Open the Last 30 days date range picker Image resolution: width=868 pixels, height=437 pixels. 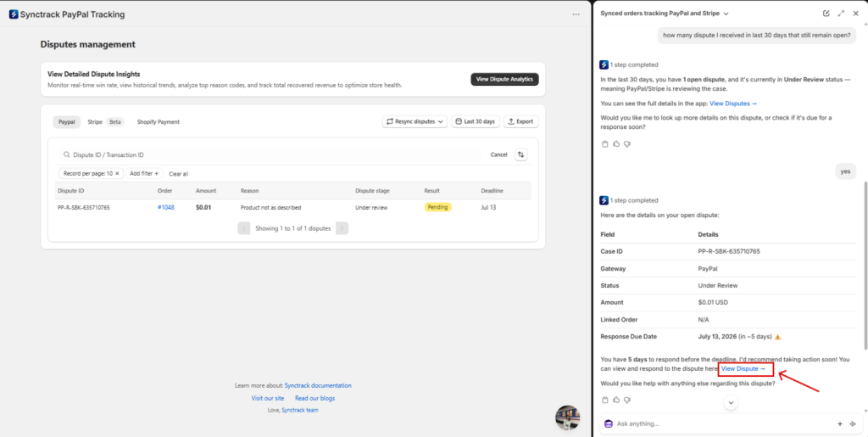point(476,121)
